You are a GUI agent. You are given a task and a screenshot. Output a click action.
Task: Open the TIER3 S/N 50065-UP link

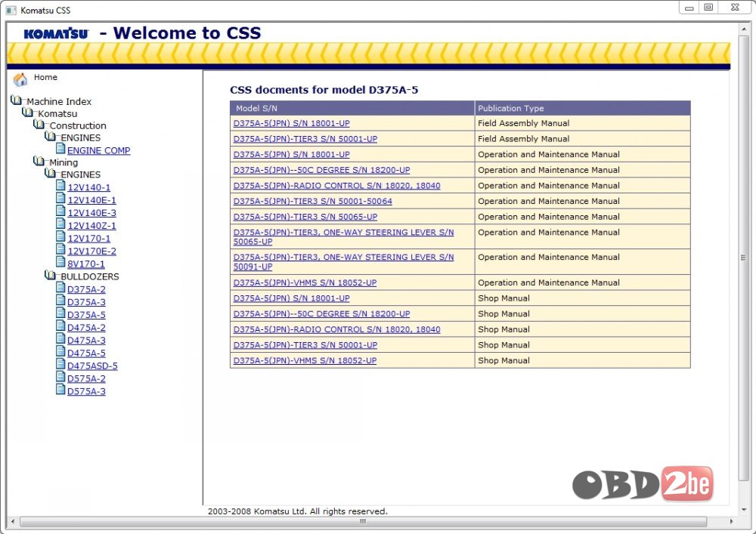coord(305,217)
